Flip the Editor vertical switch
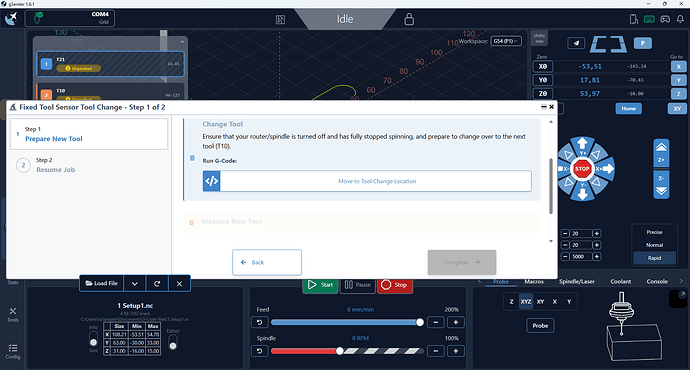Screen dimensions: 690x370 (173, 342)
